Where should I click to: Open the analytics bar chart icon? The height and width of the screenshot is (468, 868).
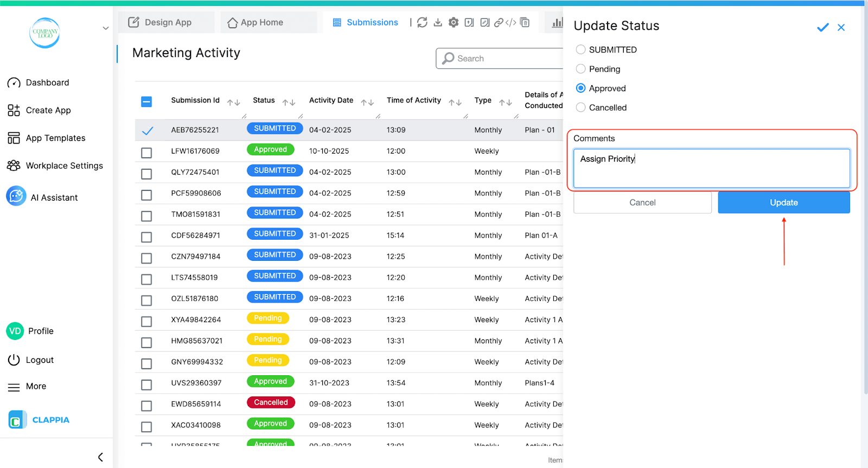click(557, 22)
